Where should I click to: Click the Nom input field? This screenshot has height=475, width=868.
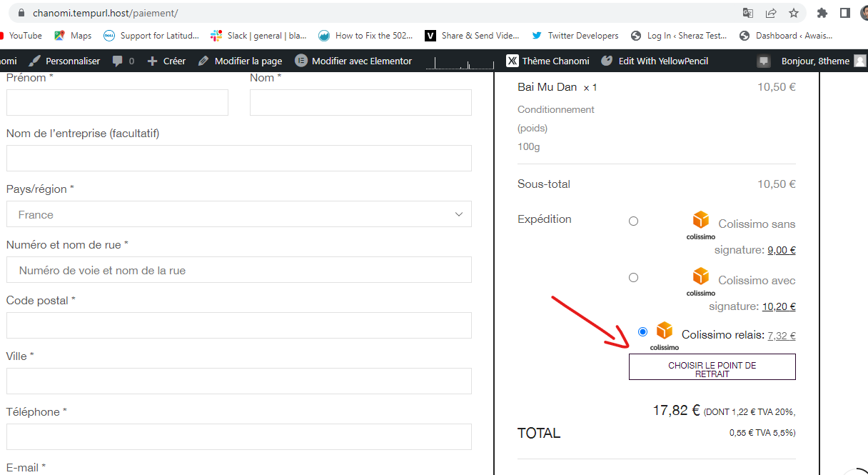(360, 102)
